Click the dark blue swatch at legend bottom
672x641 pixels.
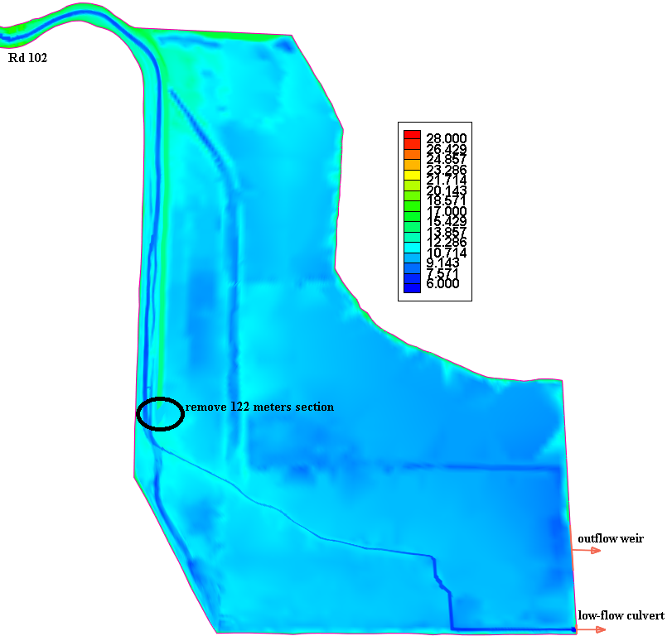click(x=412, y=287)
